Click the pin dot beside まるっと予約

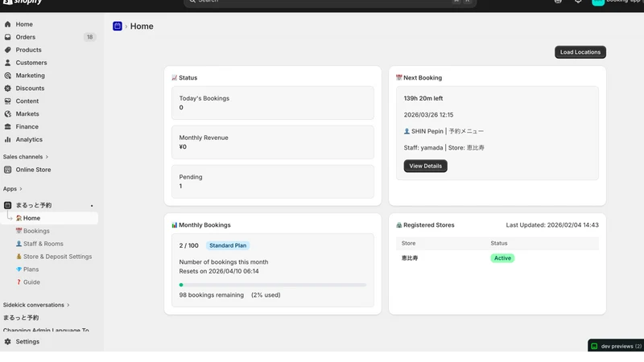pos(92,206)
